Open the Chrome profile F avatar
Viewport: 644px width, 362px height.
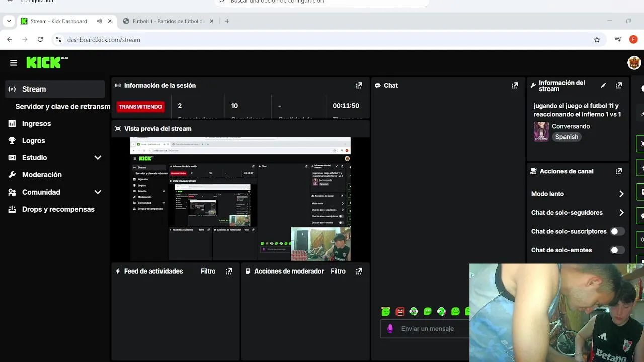pyautogui.click(x=633, y=39)
